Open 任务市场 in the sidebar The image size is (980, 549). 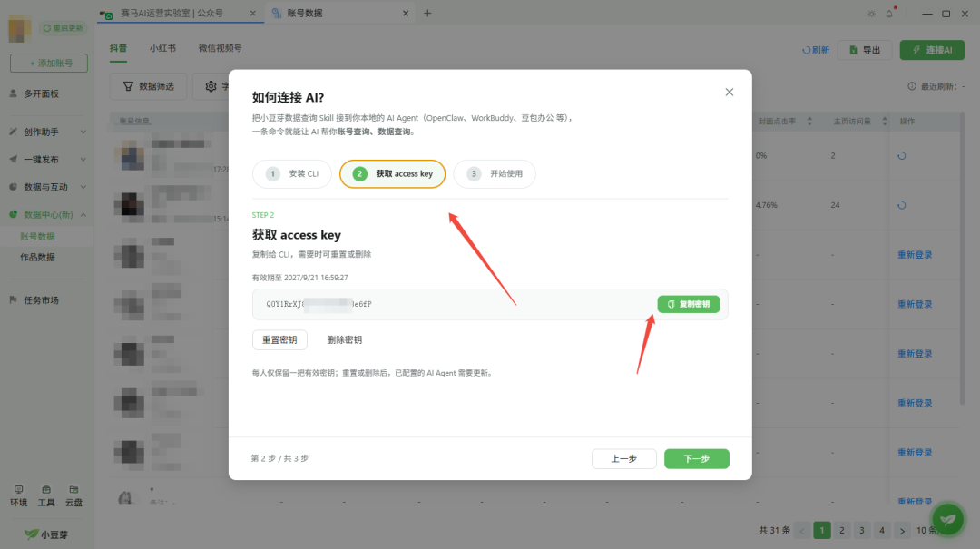[x=41, y=300]
